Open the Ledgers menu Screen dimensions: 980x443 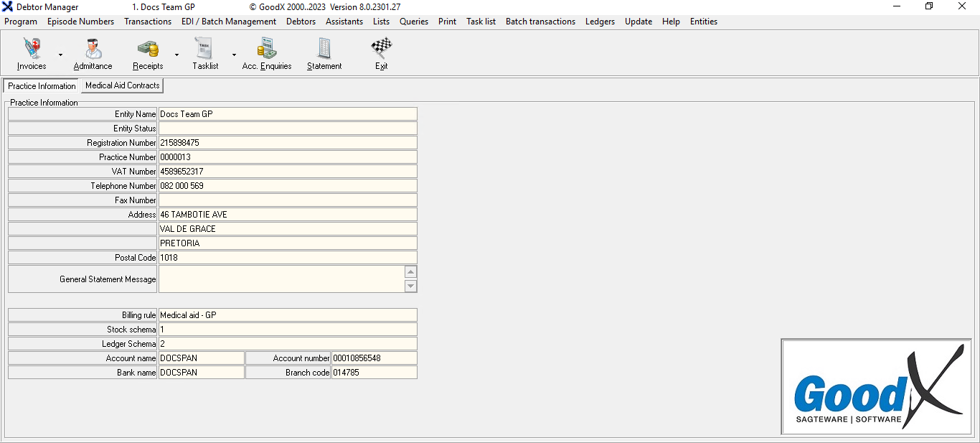tap(600, 22)
